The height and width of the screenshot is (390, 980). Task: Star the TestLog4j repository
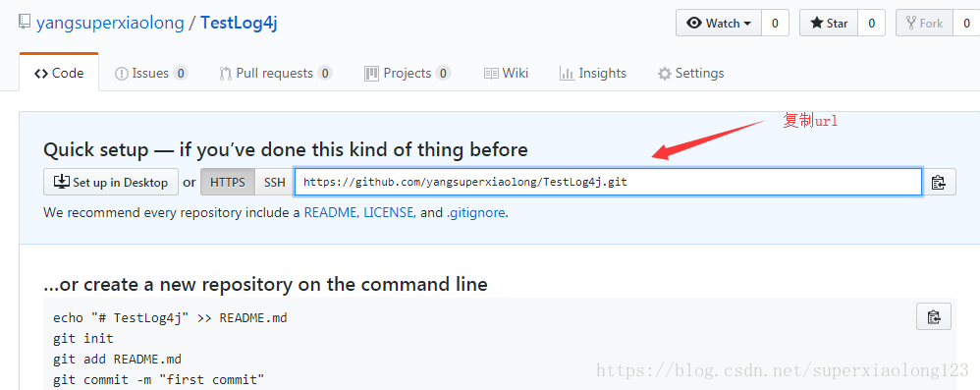click(x=829, y=24)
